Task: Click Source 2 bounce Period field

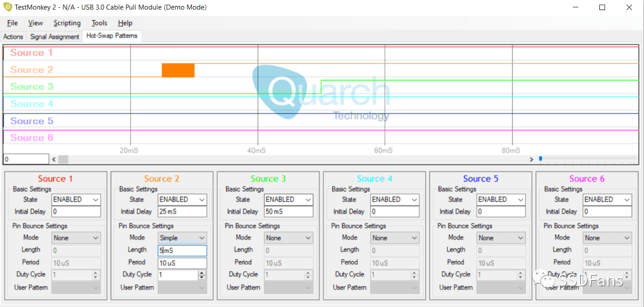Action: click(182, 263)
